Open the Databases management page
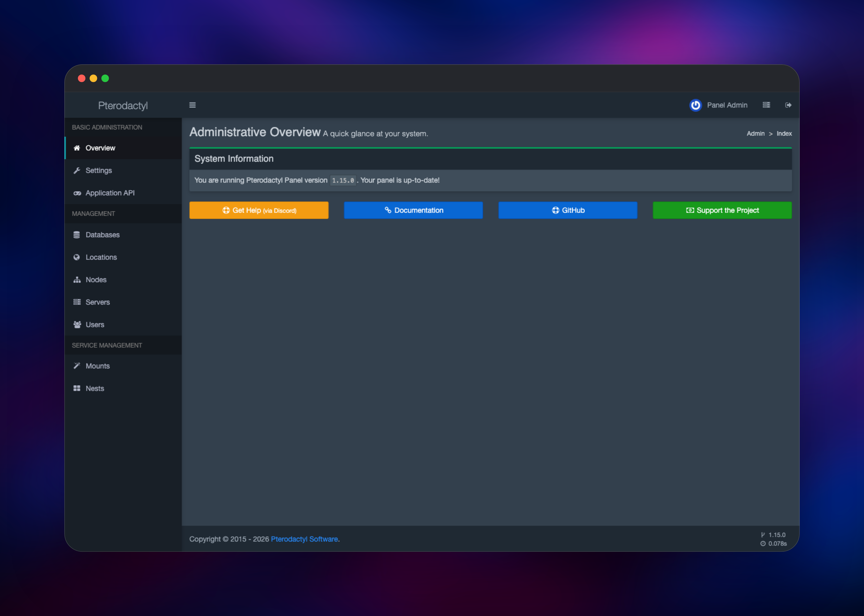864x616 pixels. (123, 235)
